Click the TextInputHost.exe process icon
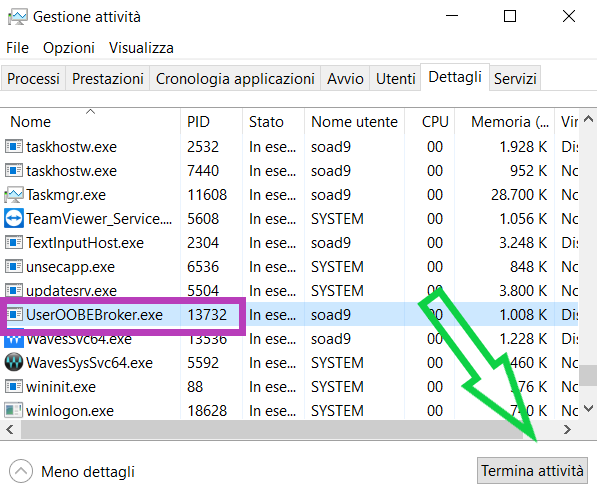 tap(14, 243)
